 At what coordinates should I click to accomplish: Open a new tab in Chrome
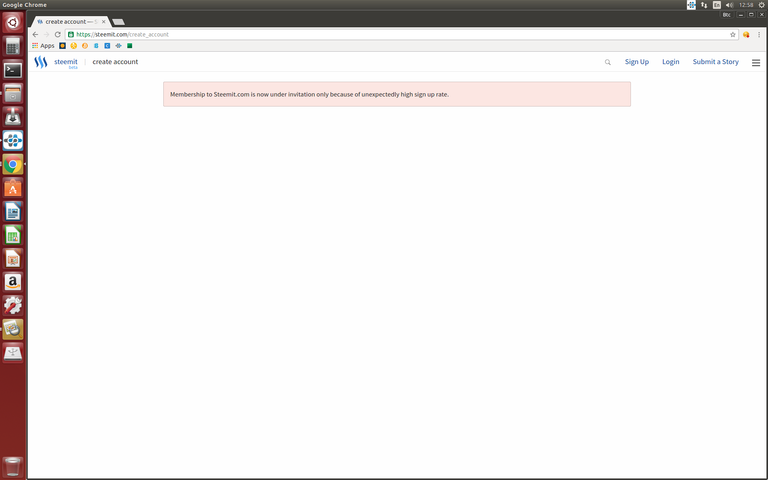tap(118, 21)
